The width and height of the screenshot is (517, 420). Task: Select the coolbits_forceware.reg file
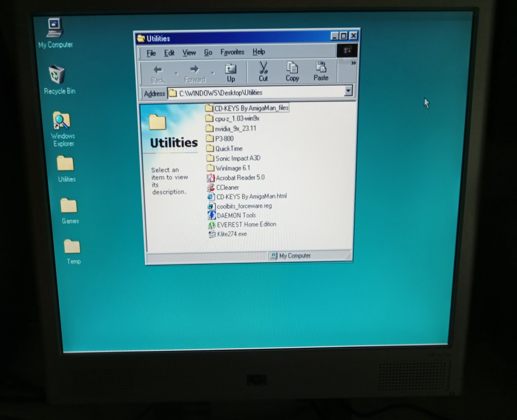(x=243, y=206)
